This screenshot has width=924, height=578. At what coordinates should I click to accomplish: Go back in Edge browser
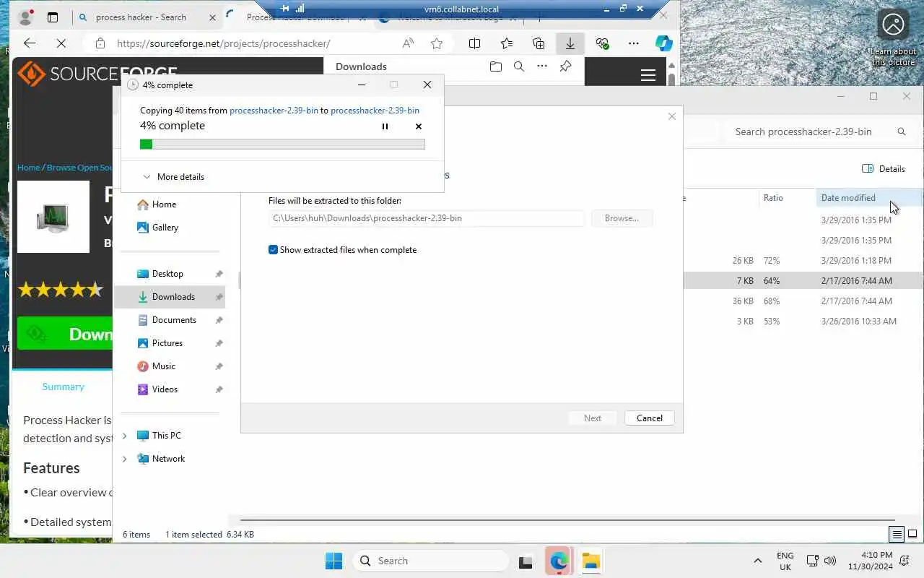30,43
